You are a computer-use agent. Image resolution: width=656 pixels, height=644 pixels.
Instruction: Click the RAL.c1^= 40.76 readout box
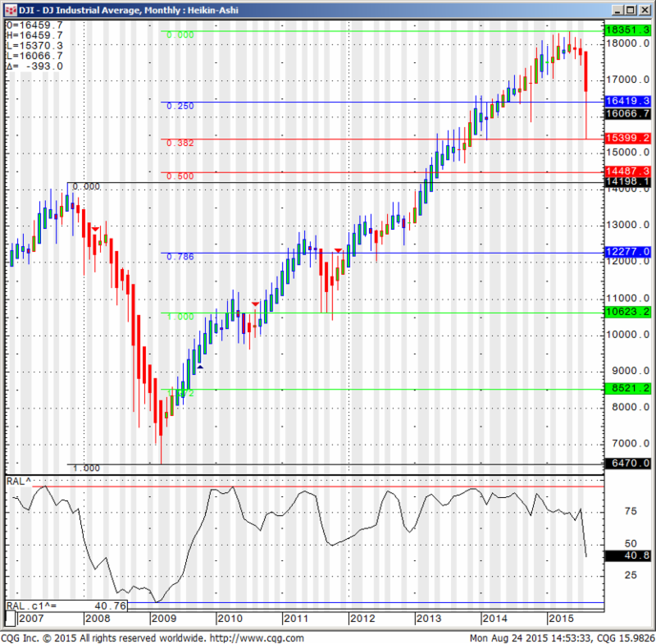(66, 606)
